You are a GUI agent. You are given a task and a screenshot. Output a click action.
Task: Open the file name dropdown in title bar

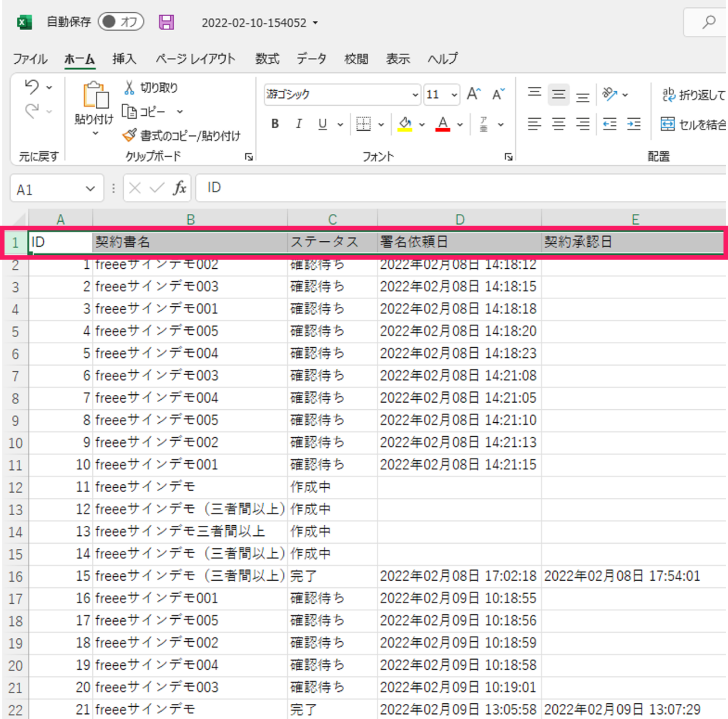pyautogui.click(x=315, y=23)
